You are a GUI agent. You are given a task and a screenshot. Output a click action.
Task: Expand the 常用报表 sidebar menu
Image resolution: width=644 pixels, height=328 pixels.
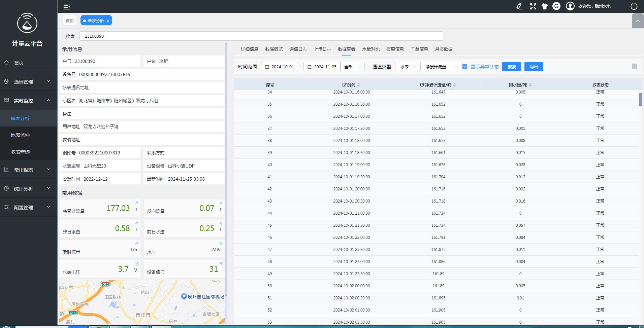(x=29, y=170)
